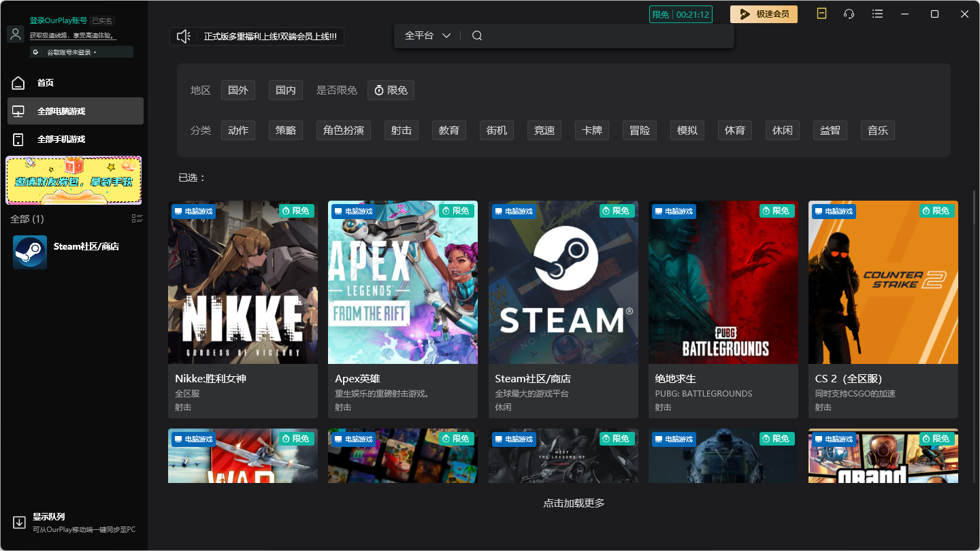Filter region by 国内
Image resolution: width=980 pixels, height=551 pixels.
click(x=286, y=90)
